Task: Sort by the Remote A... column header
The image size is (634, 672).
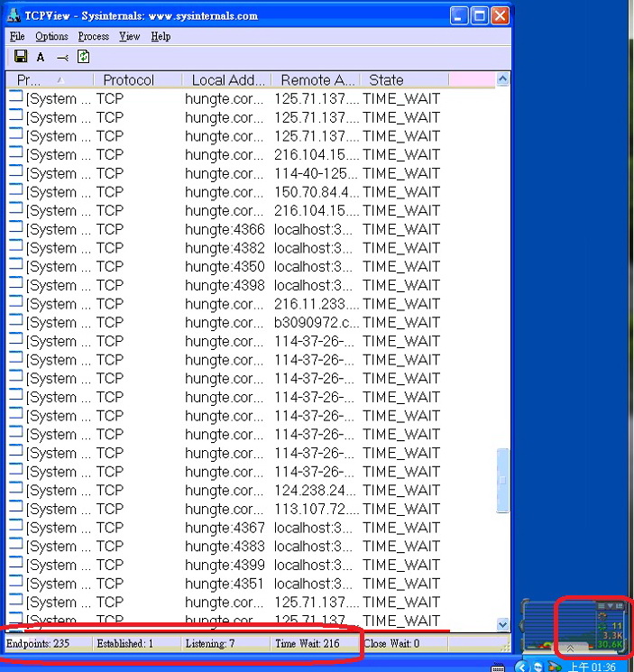Action: pos(316,80)
